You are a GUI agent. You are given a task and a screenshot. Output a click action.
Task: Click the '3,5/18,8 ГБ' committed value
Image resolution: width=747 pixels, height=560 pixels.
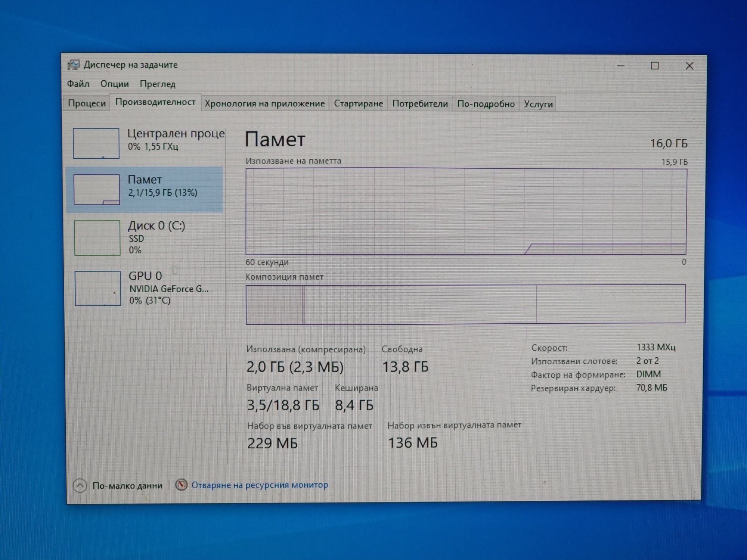pyautogui.click(x=283, y=405)
